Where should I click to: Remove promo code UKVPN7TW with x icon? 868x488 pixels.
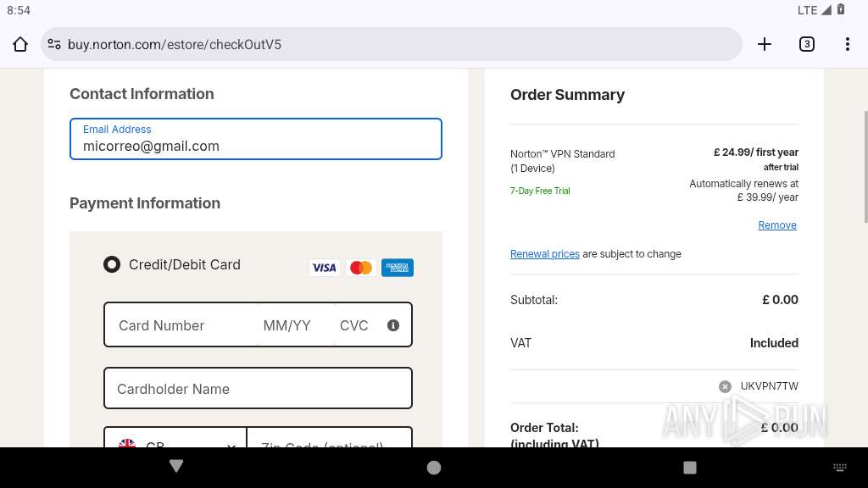coord(725,386)
